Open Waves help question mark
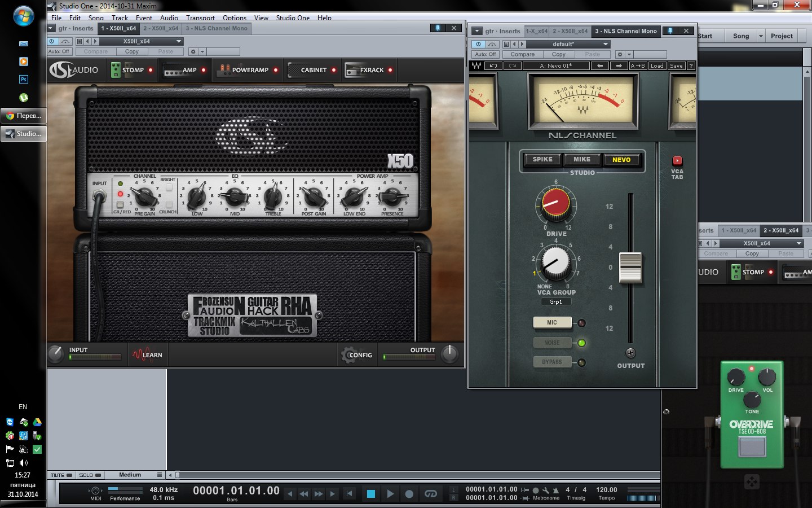 [691, 65]
